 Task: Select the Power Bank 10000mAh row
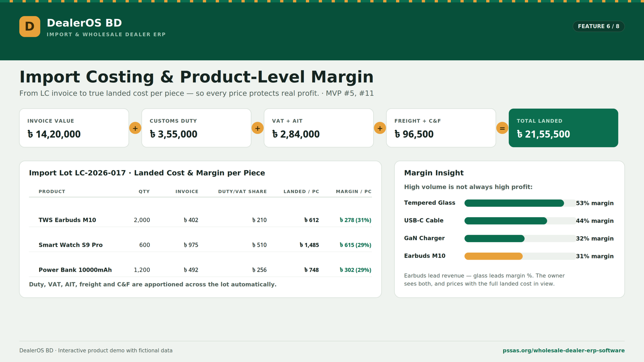point(200,270)
